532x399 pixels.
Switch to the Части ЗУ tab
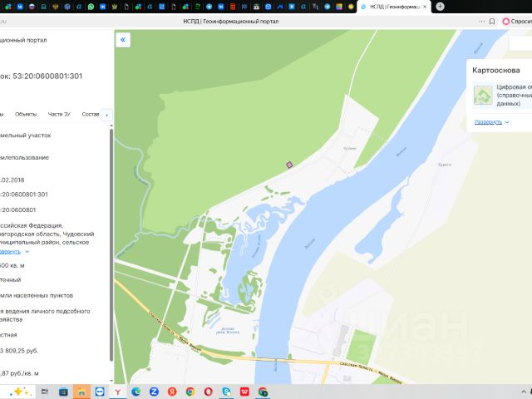coord(59,114)
